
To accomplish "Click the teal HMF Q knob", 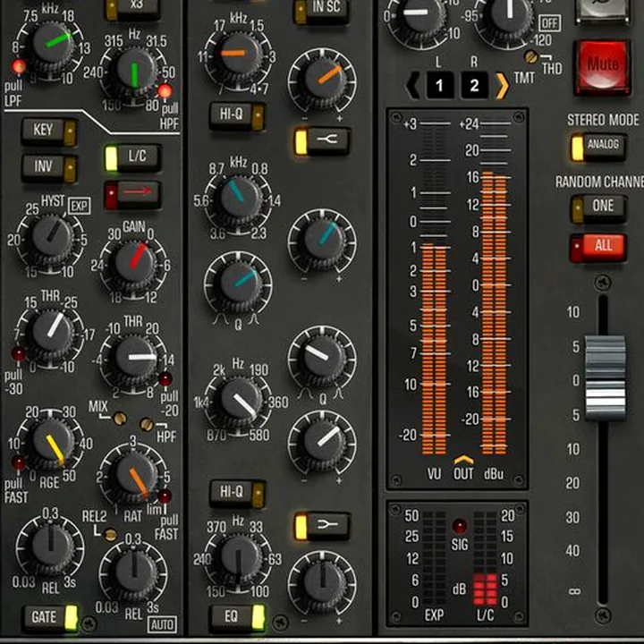I will [240, 282].
